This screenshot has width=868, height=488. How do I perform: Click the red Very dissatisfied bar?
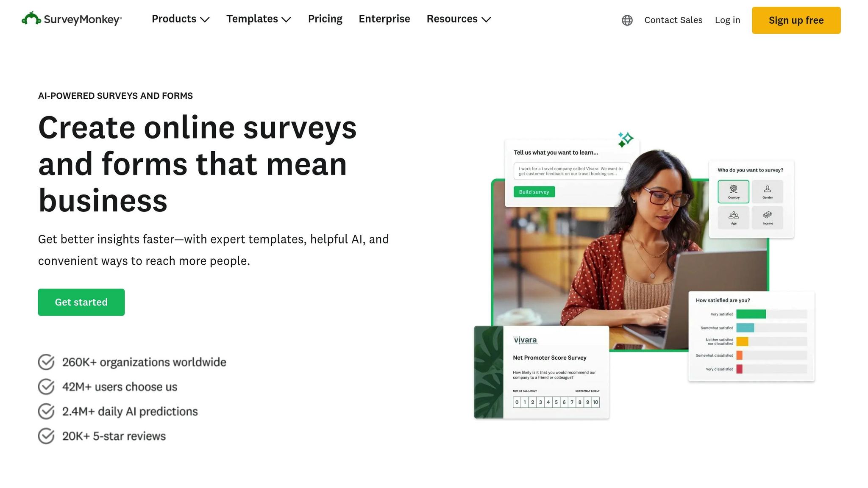pyautogui.click(x=739, y=369)
